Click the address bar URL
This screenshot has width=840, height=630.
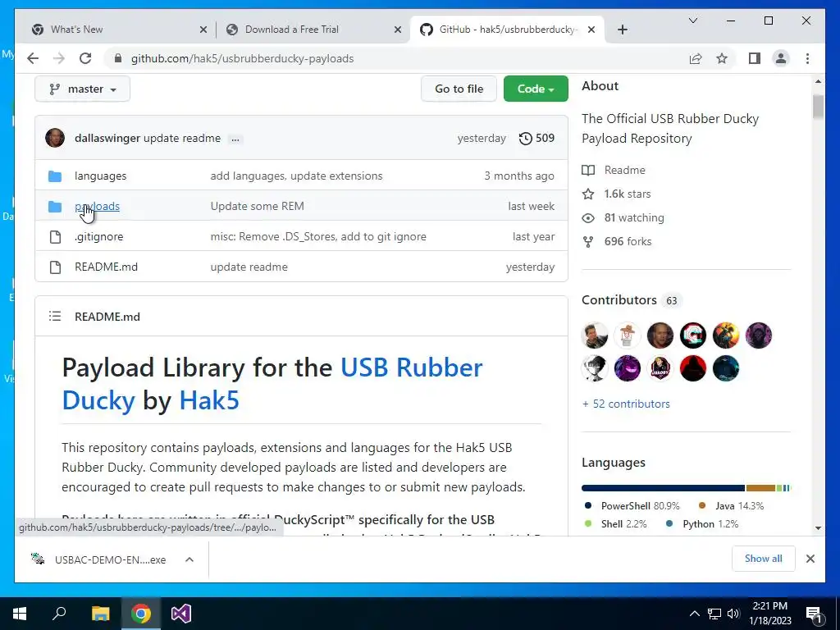(242, 58)
